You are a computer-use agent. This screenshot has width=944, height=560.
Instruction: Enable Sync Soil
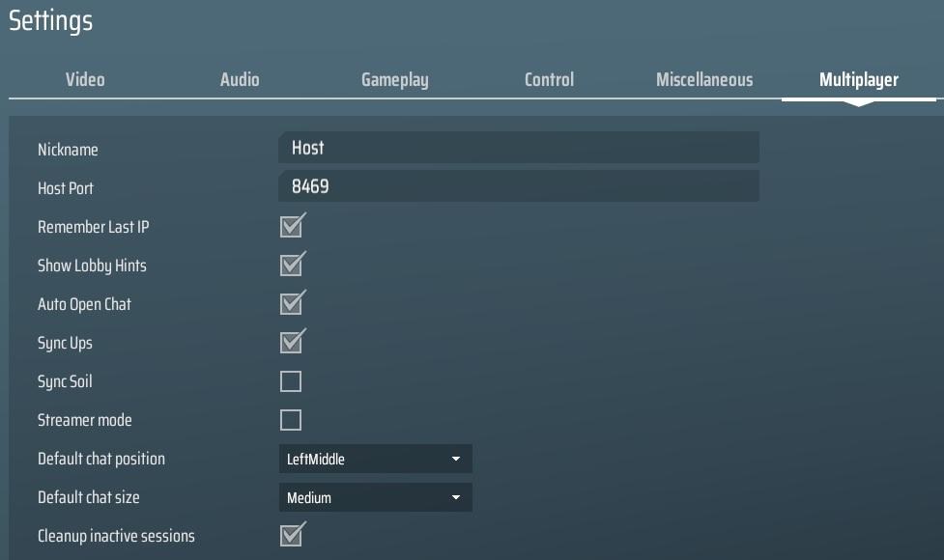tap(292, 380)
